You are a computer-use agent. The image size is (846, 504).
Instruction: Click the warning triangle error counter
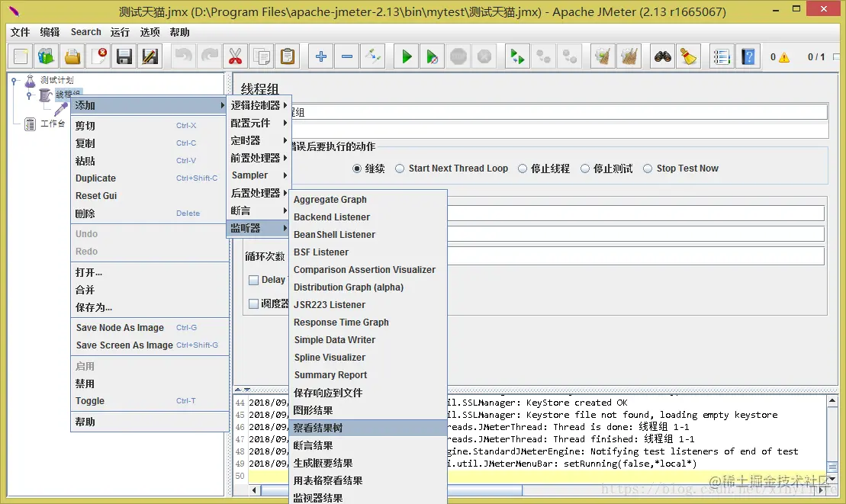(784, 57)
